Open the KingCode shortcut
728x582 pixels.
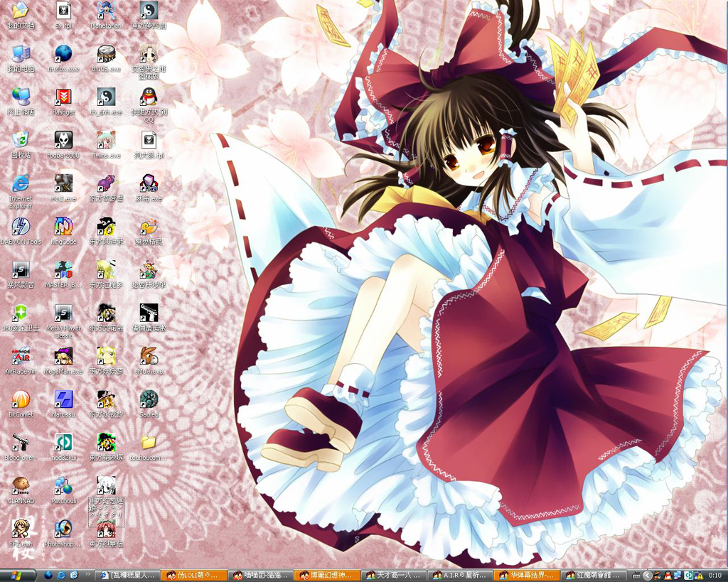[x=63, y=231]
